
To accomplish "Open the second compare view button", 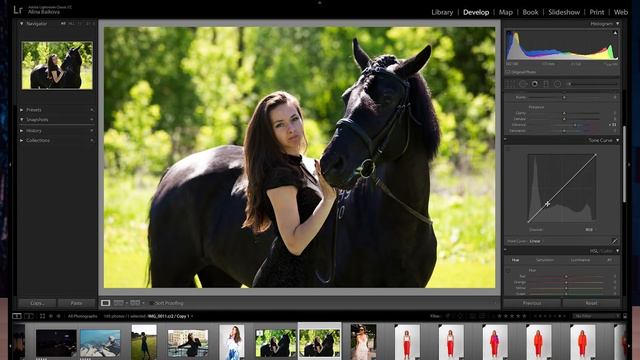I will [135, 303].
